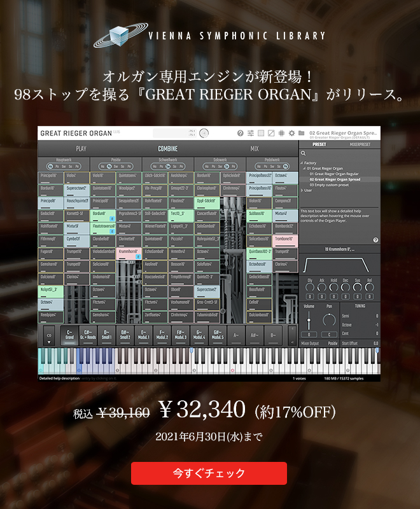Toggle the Terz13_5' stop

[181, 216]
